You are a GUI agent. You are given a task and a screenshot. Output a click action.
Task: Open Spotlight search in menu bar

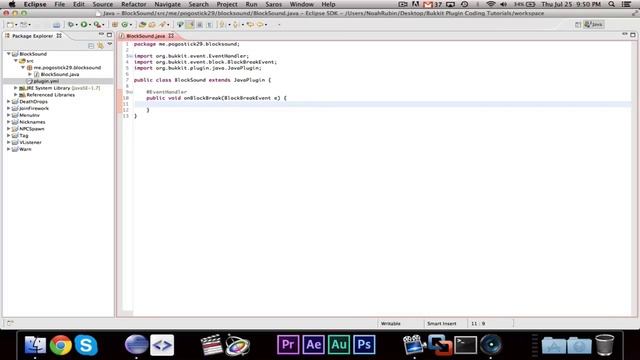coord(611,4)
